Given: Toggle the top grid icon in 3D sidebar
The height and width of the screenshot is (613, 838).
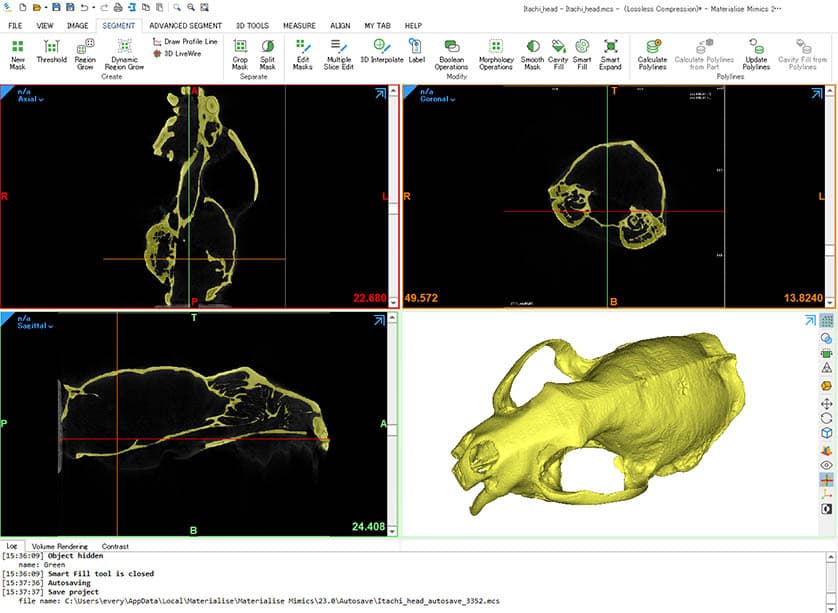Looking at the screenshot, I should [x=827, y=321].
